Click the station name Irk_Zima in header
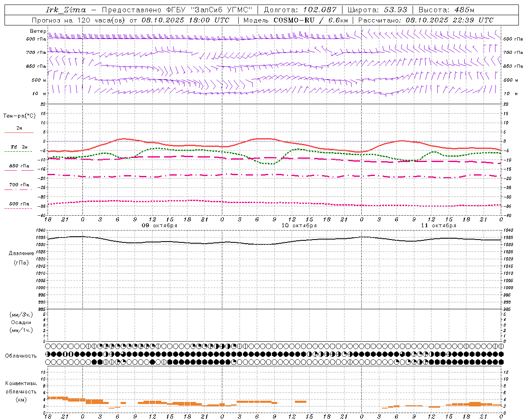Screen dimensions: 525x420 pos(66,10)
